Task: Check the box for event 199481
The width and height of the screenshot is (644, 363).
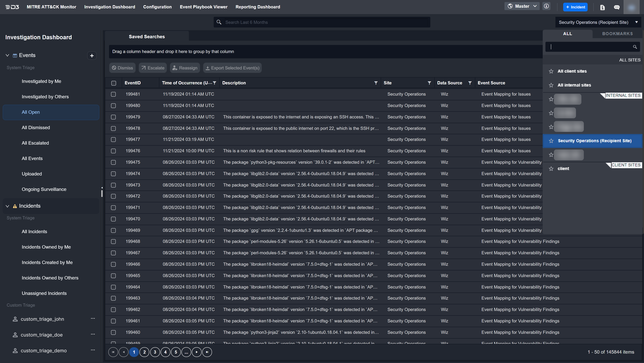Action: (114, 94)
